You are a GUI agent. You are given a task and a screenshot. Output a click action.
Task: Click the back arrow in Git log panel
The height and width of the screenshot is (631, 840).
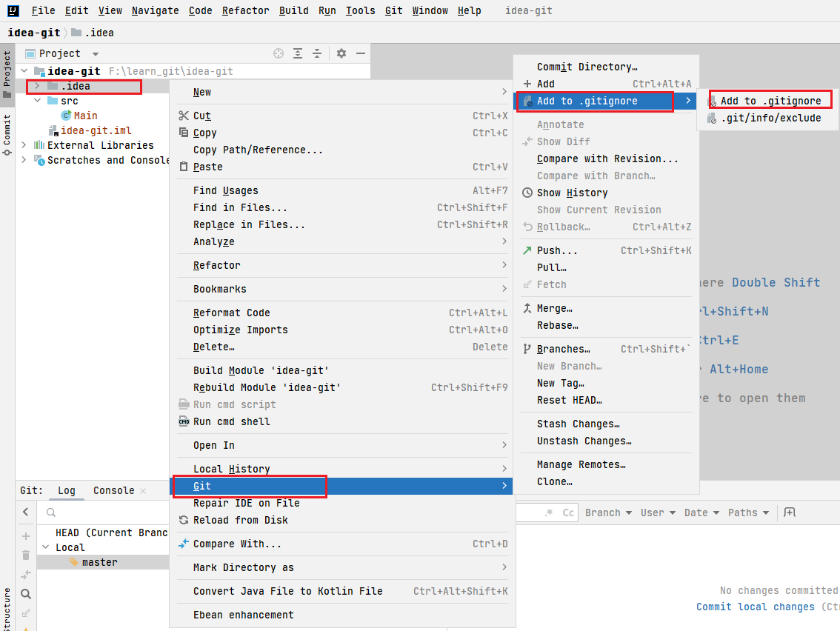point(26,512)
